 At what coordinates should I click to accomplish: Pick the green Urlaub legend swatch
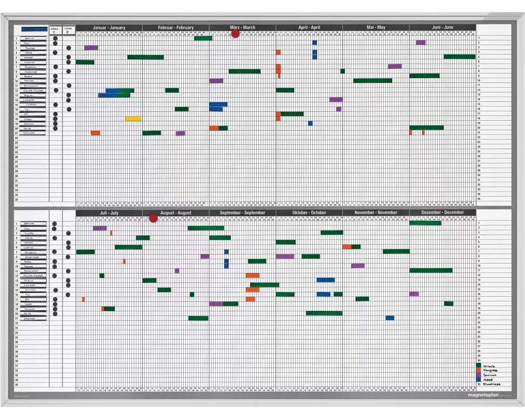478,365
